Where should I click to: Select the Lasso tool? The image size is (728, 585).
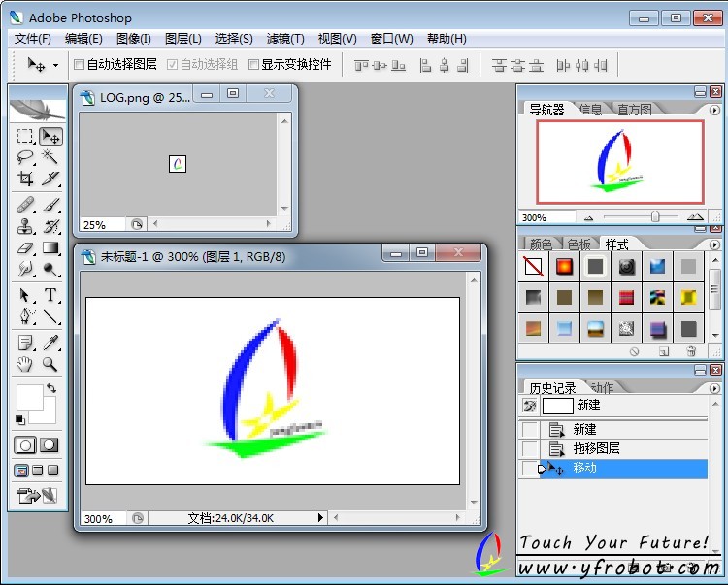point(26,157)
